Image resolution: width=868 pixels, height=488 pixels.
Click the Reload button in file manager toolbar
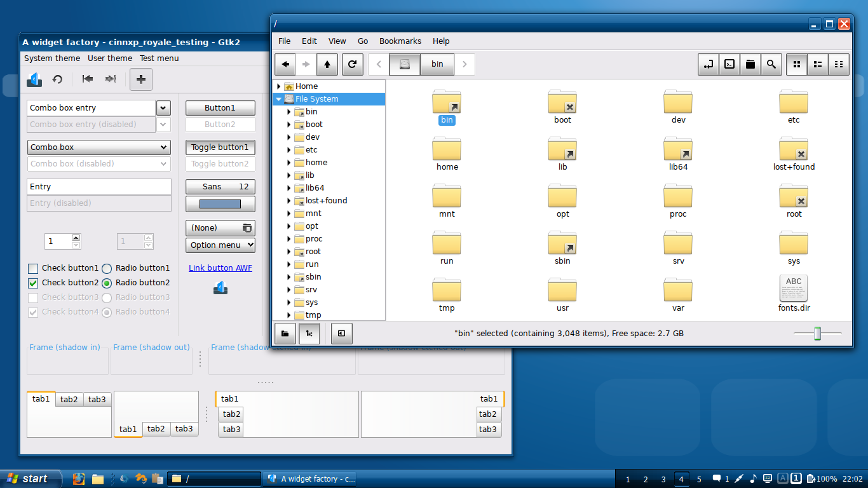point(352,64)
